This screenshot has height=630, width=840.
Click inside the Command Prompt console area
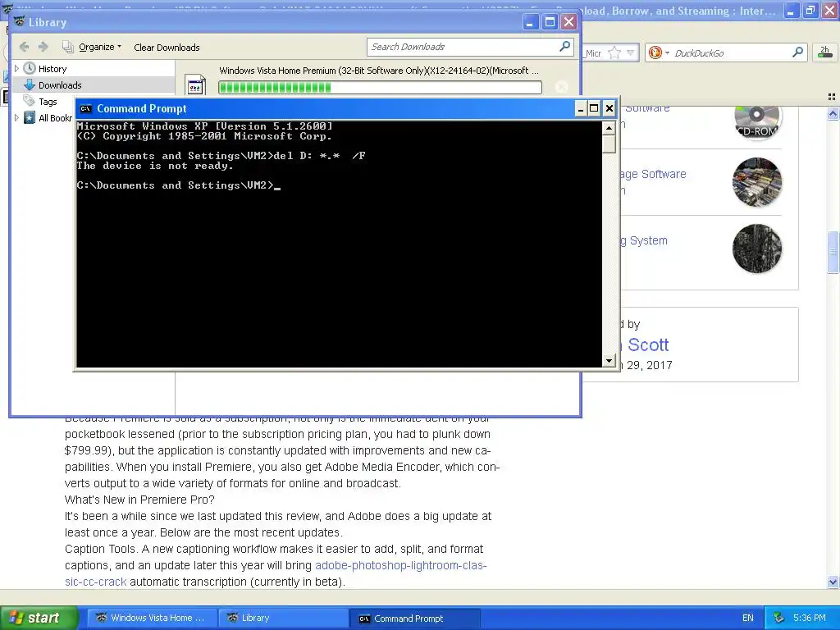pyautogui.click(x=339, y=244)
